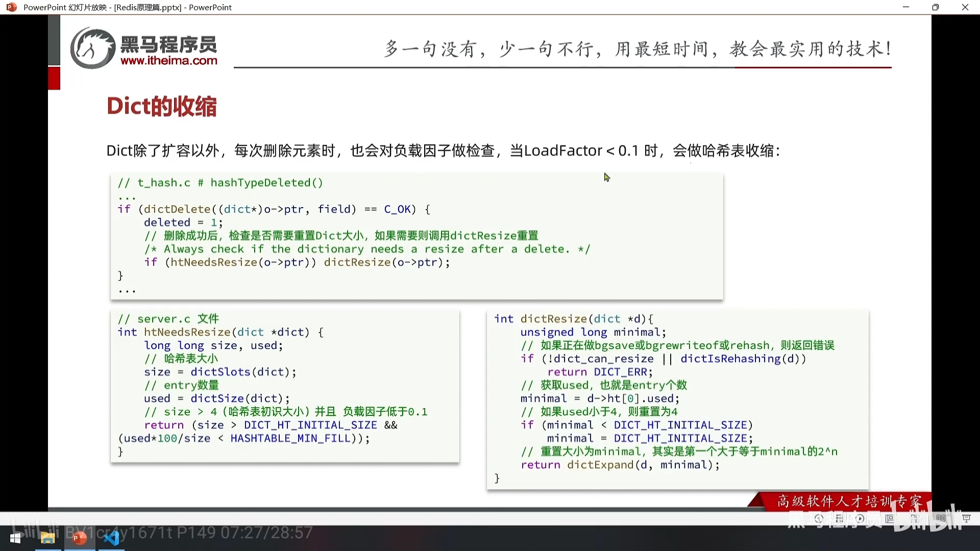
Task: Click the htNeedsResize code block
Action: pos(285,386)
